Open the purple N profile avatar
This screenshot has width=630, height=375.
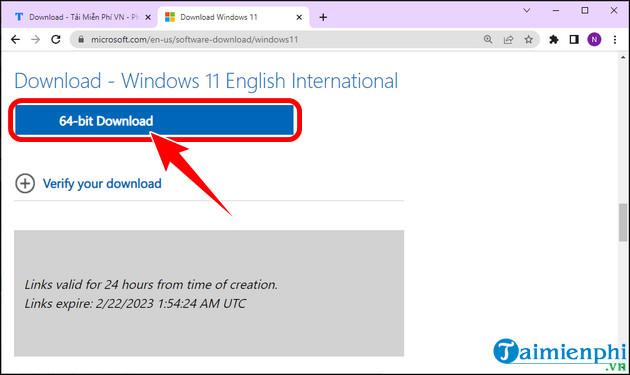[x=594, y=39]
